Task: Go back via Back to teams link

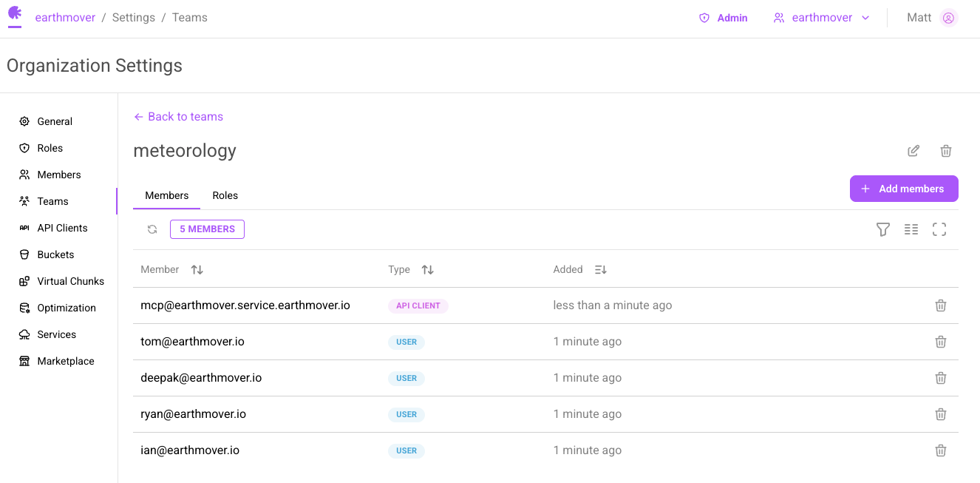Action: [x=178, y=117]
